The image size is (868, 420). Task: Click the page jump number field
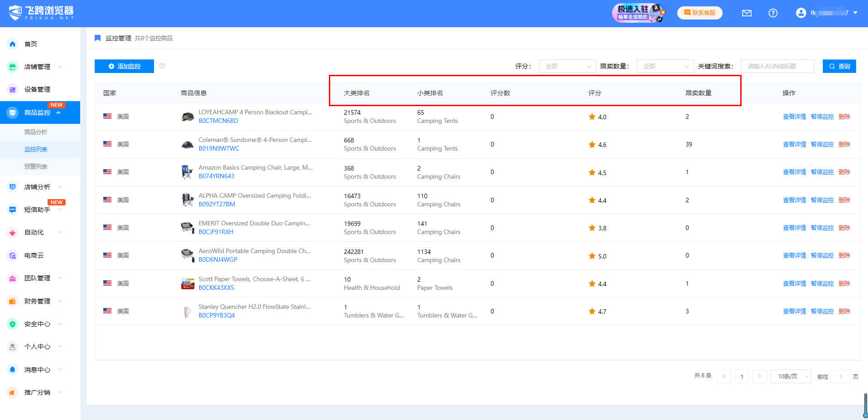click(x=840, y=376)
